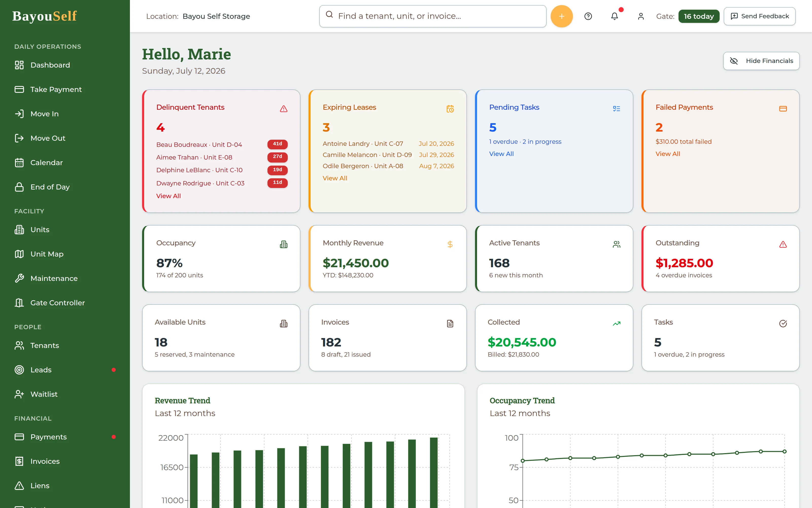Click the Invoices document icon
Viewport: 812px width, 508px height.
click(x=450, y=324)
